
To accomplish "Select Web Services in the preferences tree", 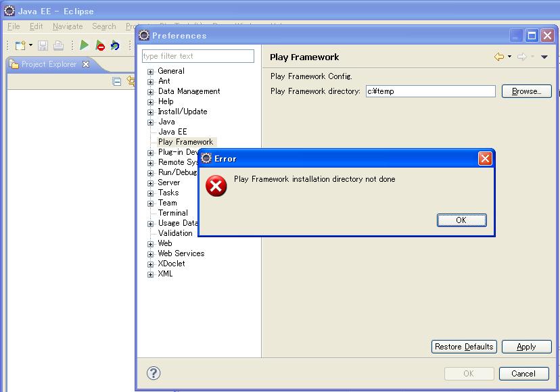I will tap(181, 253).
